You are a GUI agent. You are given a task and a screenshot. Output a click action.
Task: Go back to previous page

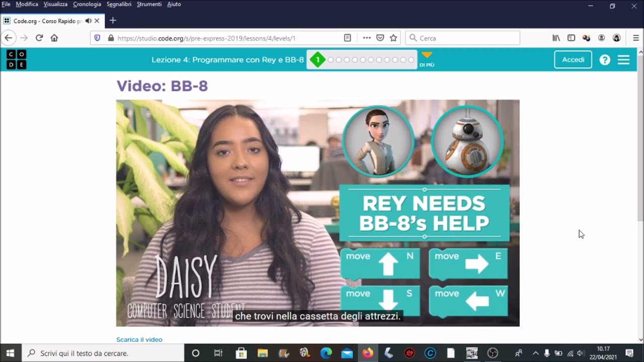[8, 38]
